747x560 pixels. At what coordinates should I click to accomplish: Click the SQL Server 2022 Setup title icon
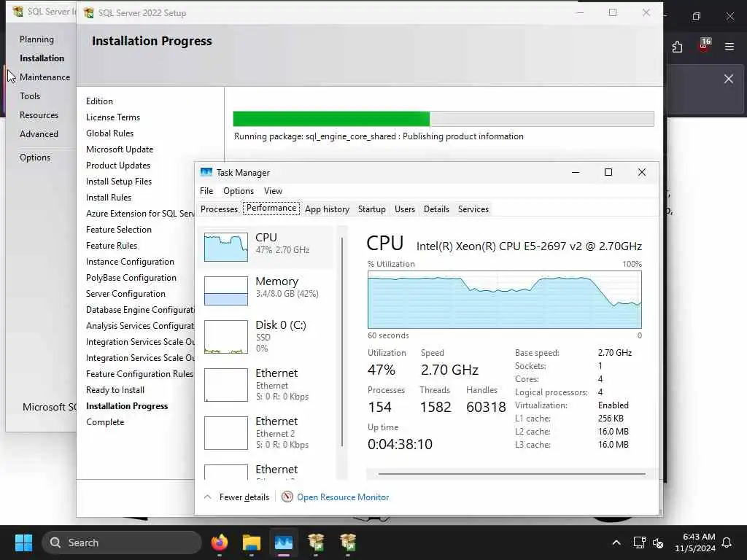pos(88,13)
